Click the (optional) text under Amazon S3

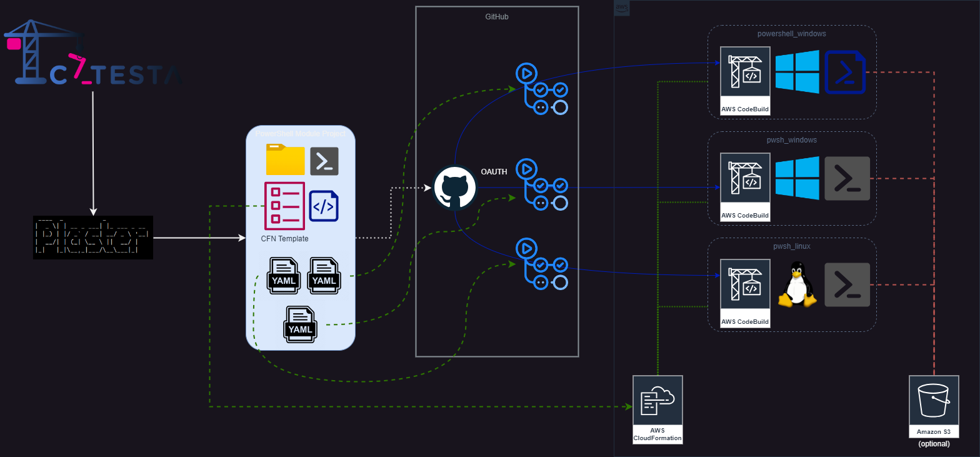click(x=934, y=444)
